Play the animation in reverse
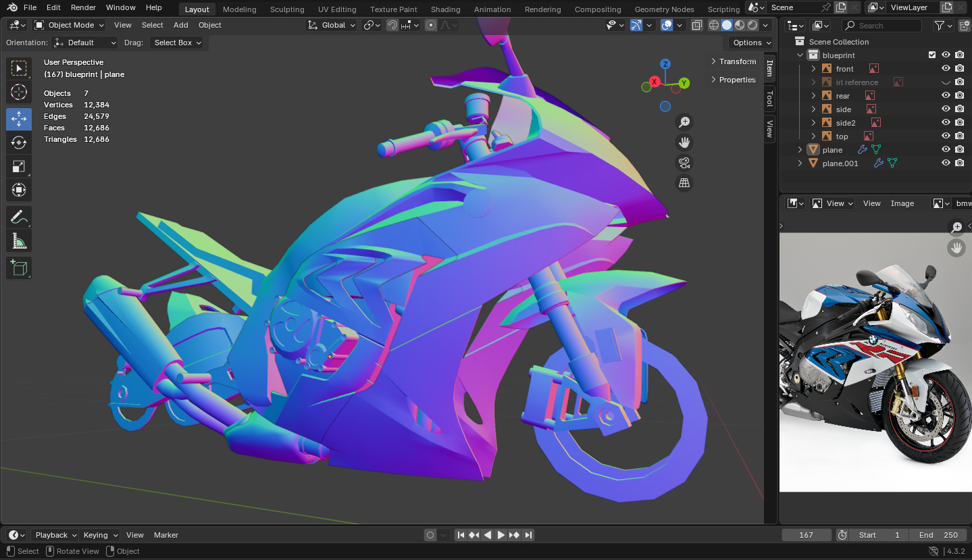The height and width of the screenshot is (560, 972). pos(488,535)
